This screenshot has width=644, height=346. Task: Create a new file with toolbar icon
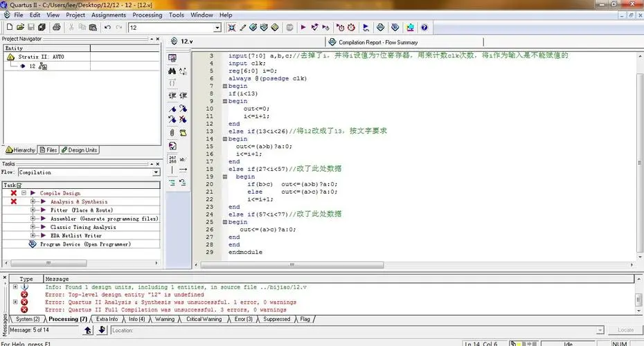point(10,27)
